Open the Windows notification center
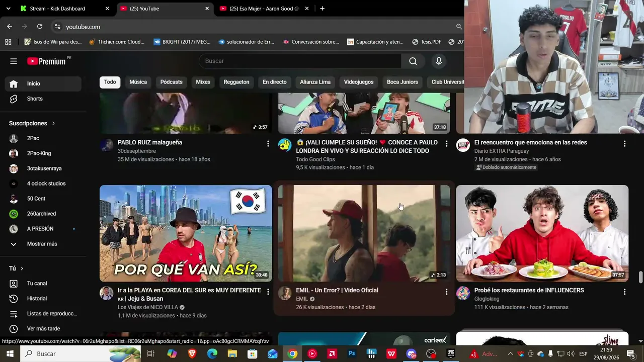644x362 pixels. (x=630, y=353)
